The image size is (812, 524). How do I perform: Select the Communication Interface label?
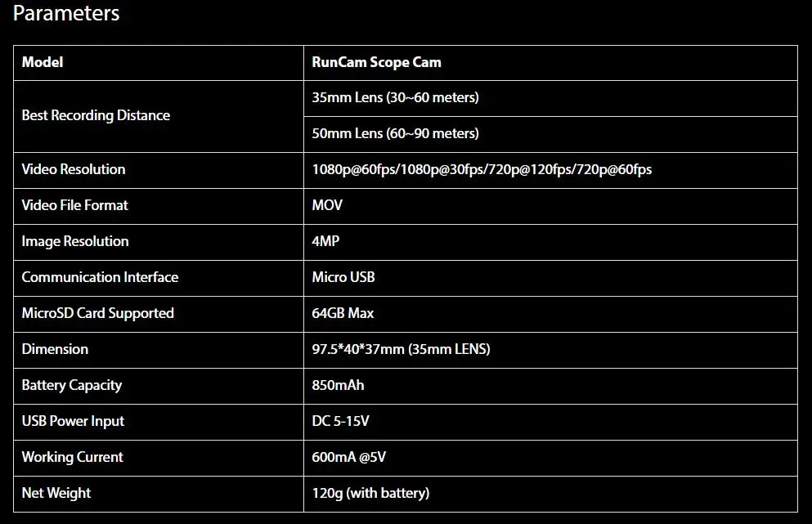100,277
